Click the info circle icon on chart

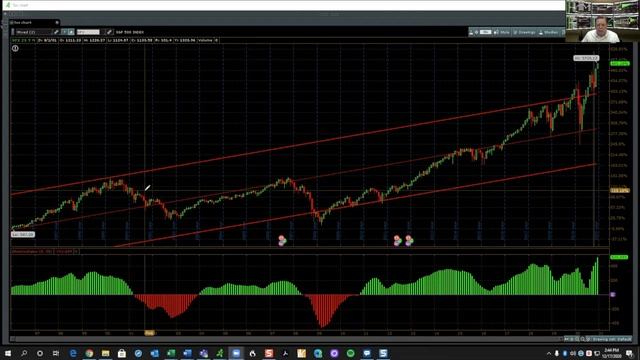coord(15,48)
